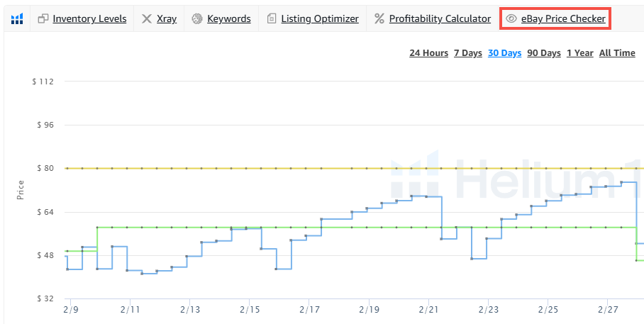Switch chart range to 7 Days
644x324 pixels.
[x=468, y=53]
